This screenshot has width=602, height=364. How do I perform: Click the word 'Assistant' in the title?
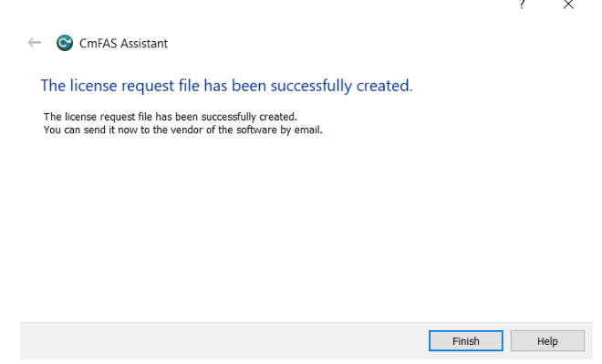[144, 44]
